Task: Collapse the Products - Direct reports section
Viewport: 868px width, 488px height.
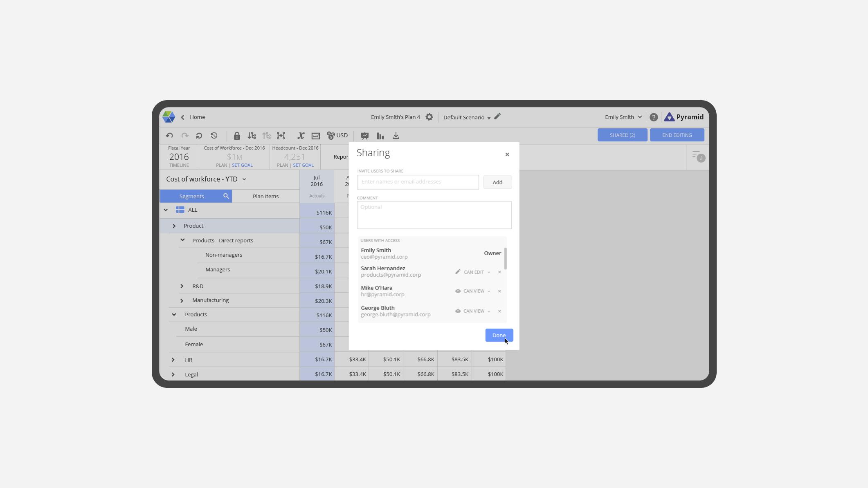Action: point(182,240)
